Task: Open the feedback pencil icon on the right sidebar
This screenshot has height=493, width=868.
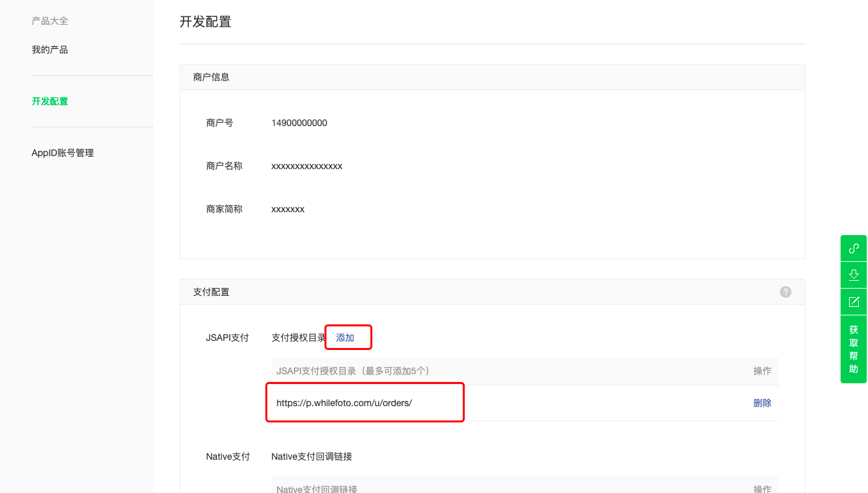Action: 853,302
